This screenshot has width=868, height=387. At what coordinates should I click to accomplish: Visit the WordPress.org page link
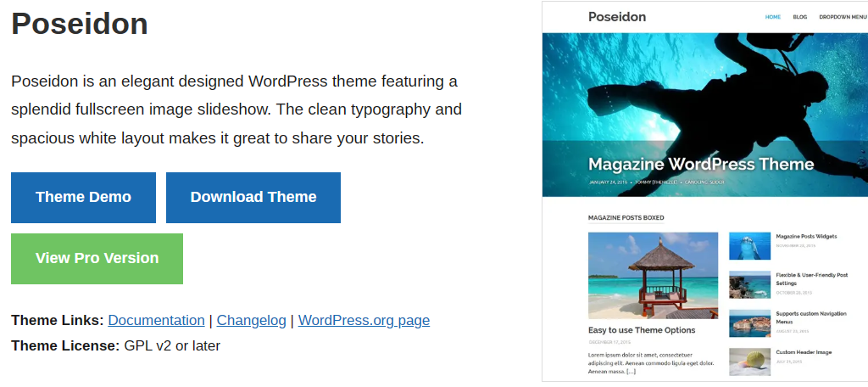pos(364,321)
